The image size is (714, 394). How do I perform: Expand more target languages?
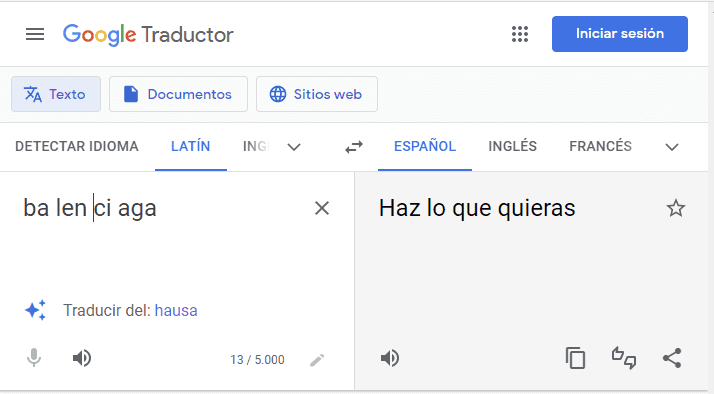[x=672, y=147]
